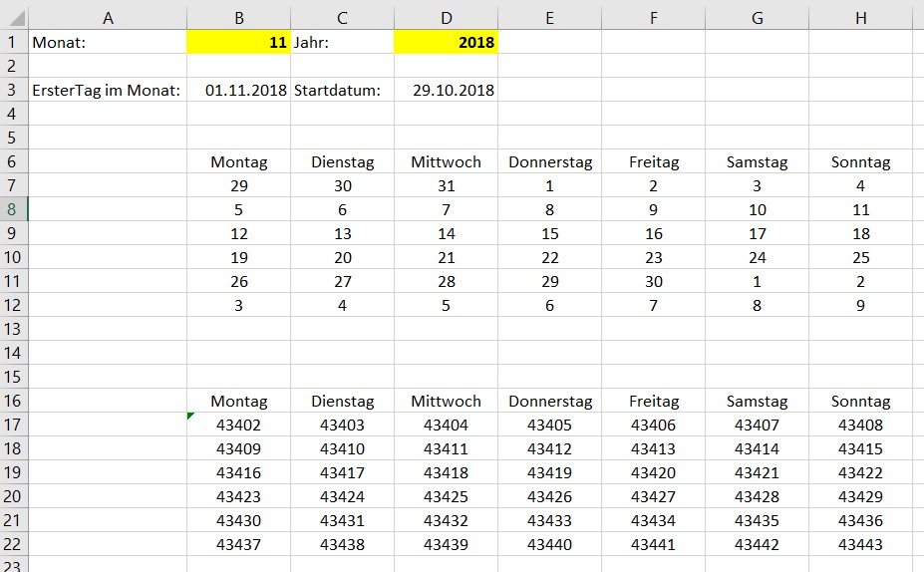Select the entire column D via header
Image resolution: width=924 pixels, height=572 pixels.
coord(446,18)
